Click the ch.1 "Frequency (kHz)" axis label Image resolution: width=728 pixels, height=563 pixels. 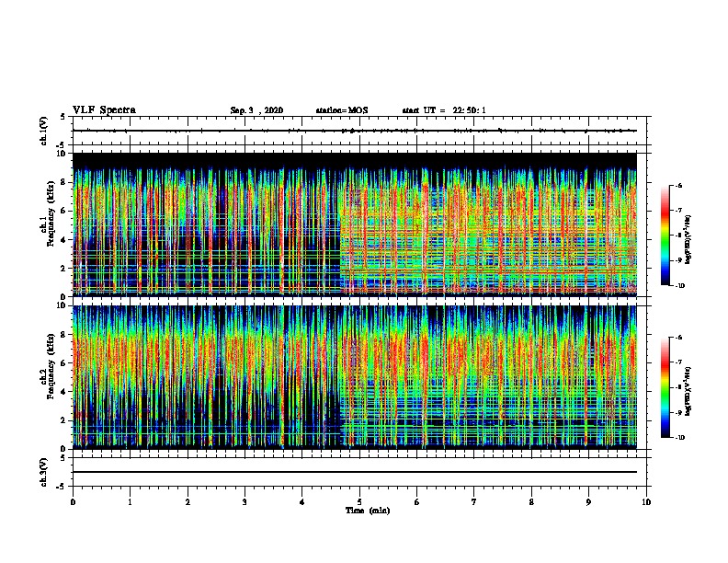(51, 214)
